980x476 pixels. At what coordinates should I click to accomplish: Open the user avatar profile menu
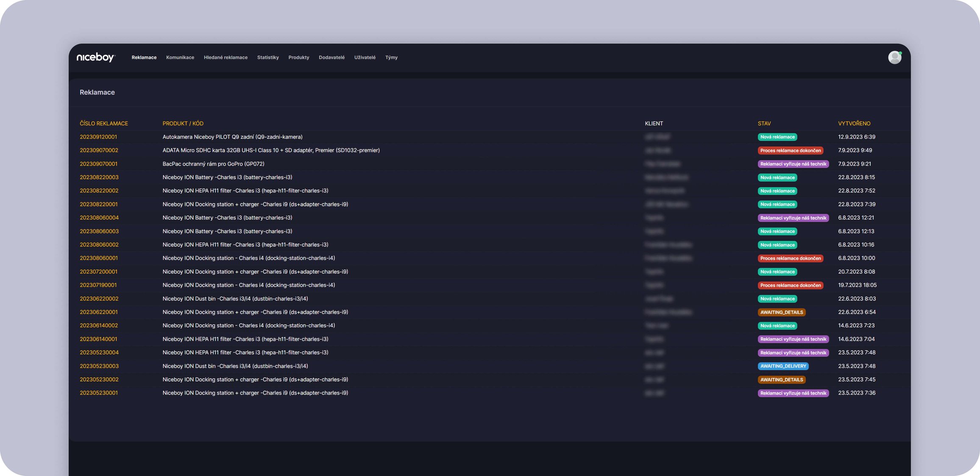[x=894, y=57]
